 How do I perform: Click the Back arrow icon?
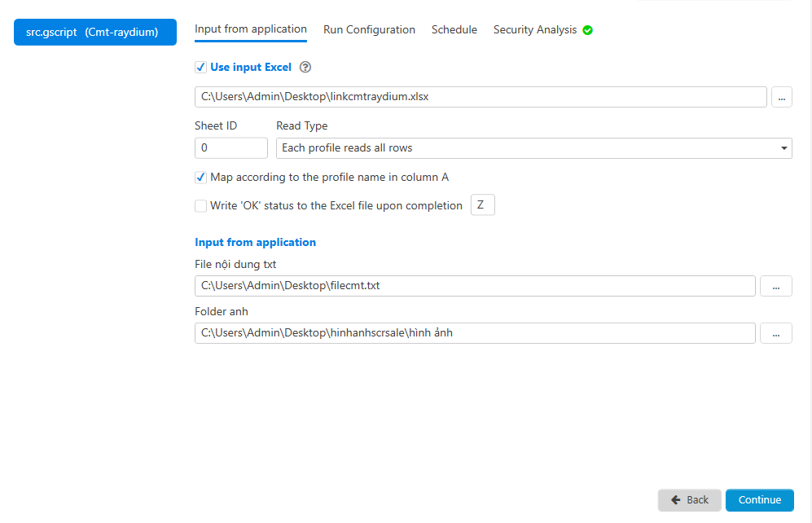(x=676, y=499)
